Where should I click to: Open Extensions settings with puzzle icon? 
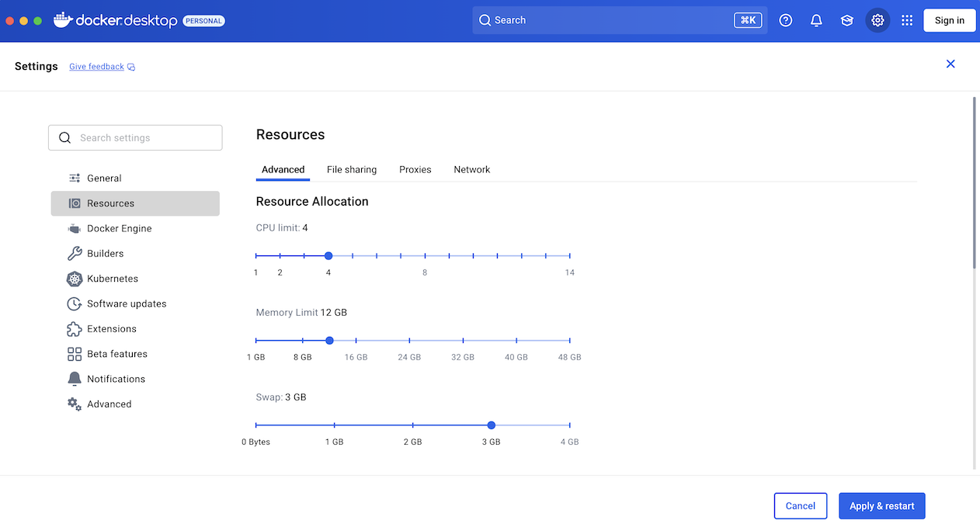coord(111,329)
